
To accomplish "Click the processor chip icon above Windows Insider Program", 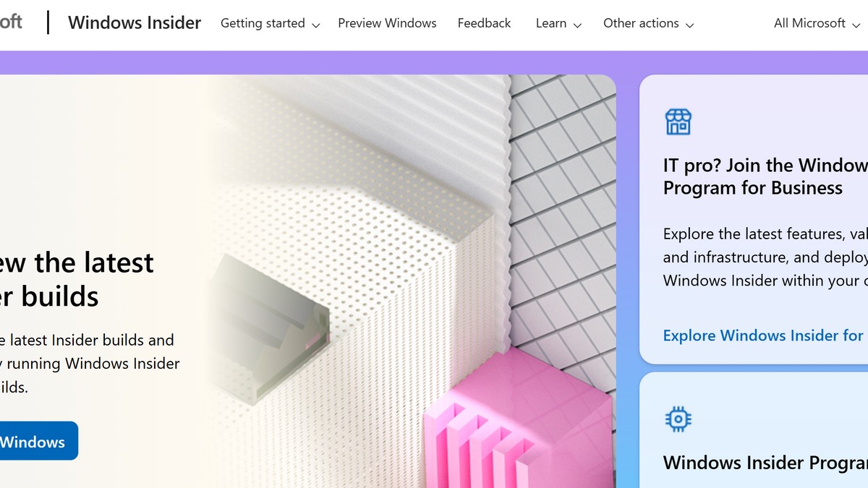I will (678, 419).
